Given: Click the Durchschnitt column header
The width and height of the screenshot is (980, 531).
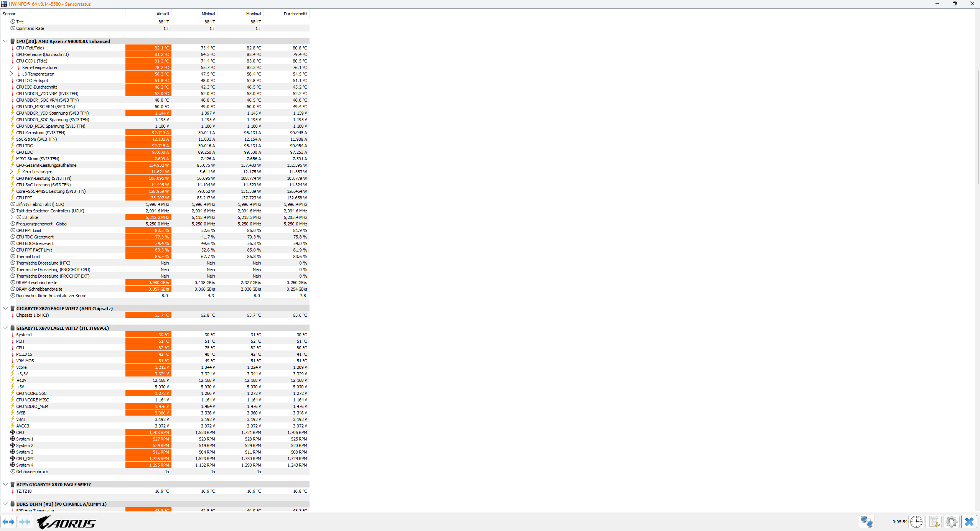Looking at the screenshot, I should [295, 14].
